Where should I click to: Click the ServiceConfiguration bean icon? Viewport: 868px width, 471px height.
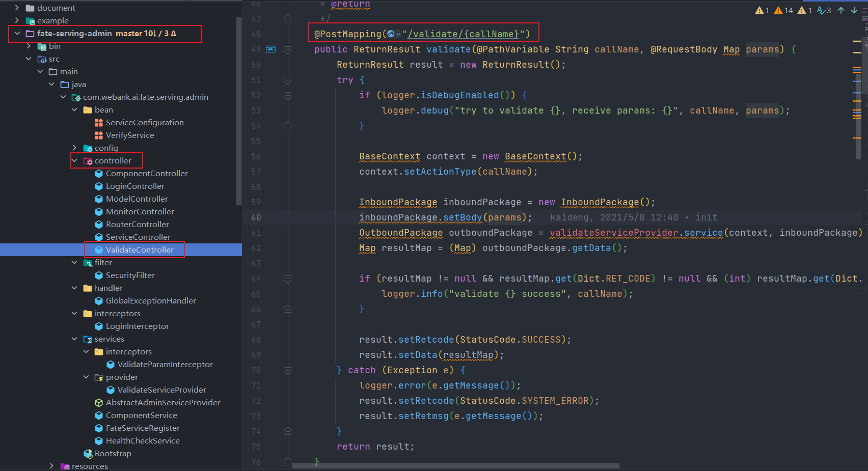[99, 122]
